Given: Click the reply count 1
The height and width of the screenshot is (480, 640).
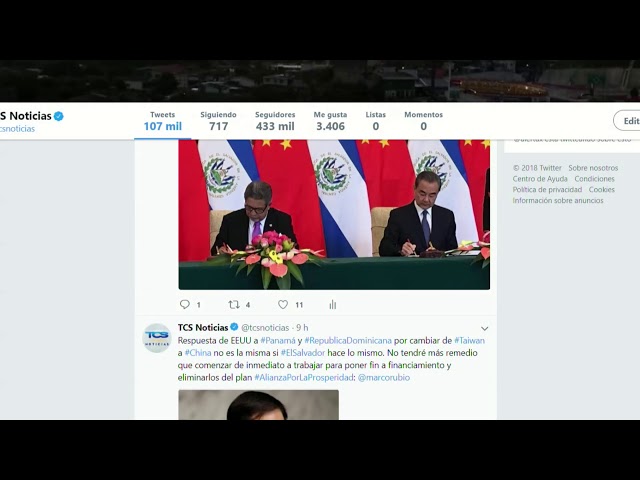Looking at the screenshot, I should point(199,305).
